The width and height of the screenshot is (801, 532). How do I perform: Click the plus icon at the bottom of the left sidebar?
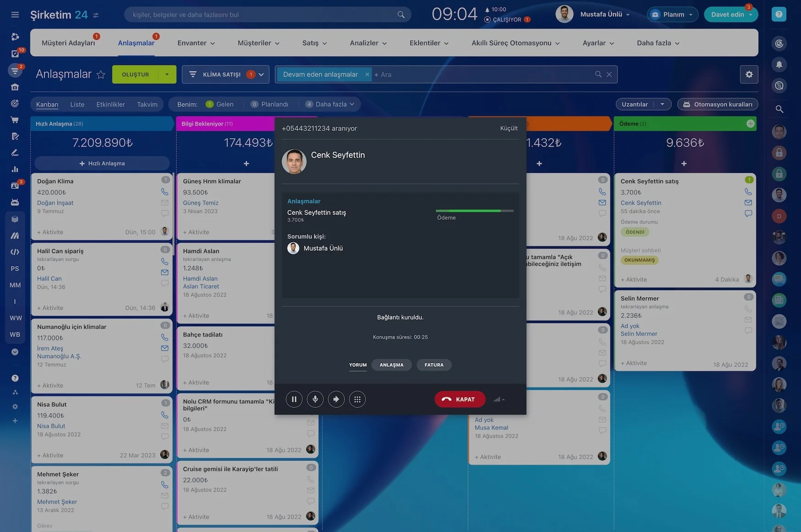click(15, 421)
